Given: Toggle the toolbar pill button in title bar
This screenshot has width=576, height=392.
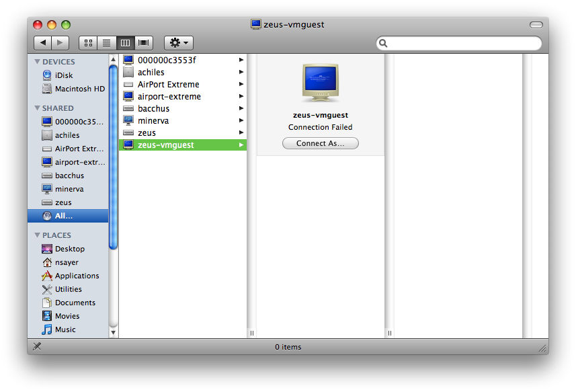Looking at the screenshot, I should point(536,25).
